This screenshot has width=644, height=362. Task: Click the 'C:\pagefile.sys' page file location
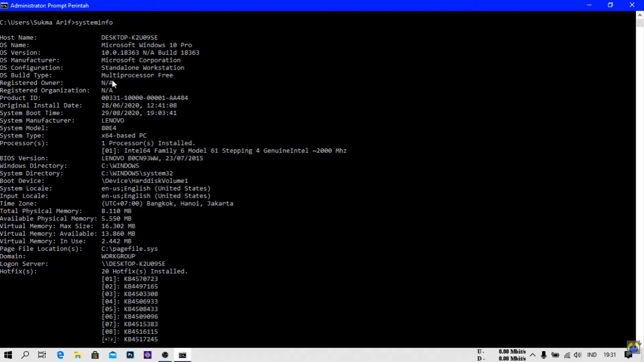pyautogui.click(x=129, y=249)
